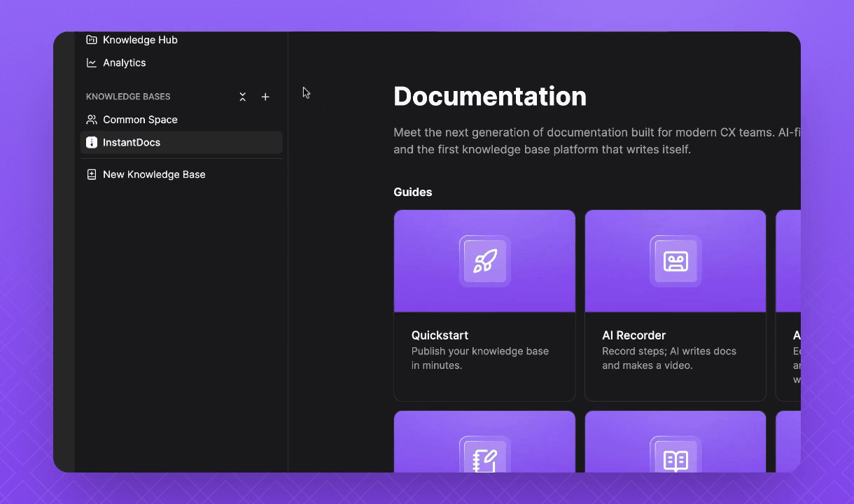Click the cassette icon on AI Recorder card
This screenshot has width=854, height=504.
(675, 261)
